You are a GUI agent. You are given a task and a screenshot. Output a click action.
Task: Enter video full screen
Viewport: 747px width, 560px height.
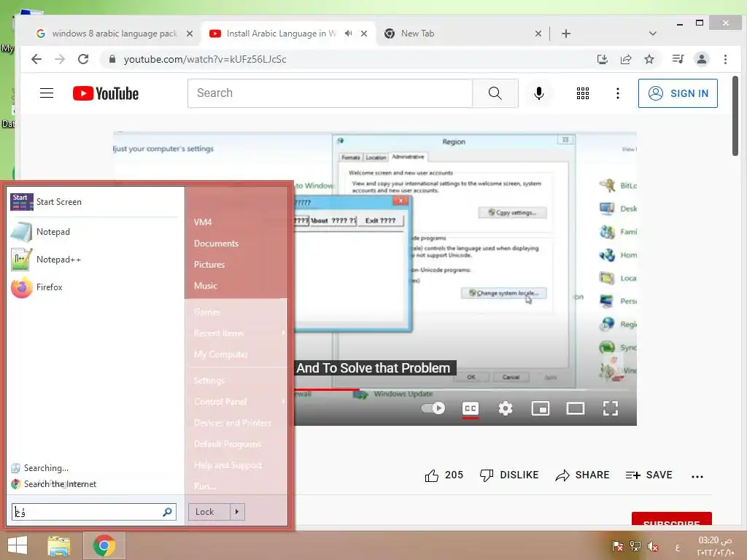(x=611, y=408)
